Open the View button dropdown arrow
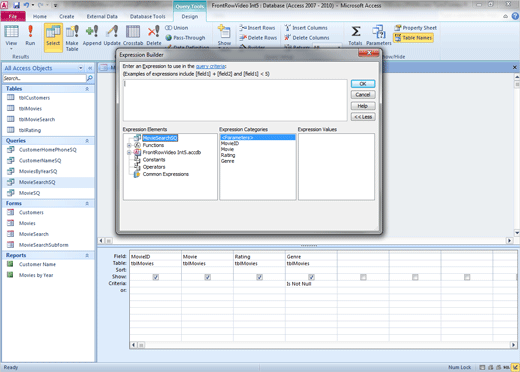 click(x=11, y=49)
